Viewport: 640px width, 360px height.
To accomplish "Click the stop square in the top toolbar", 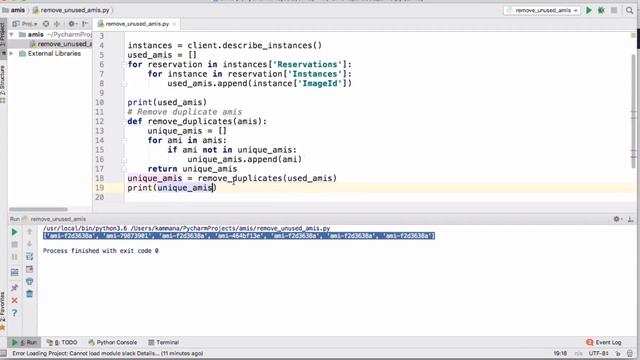I will [x=614, y=10].
